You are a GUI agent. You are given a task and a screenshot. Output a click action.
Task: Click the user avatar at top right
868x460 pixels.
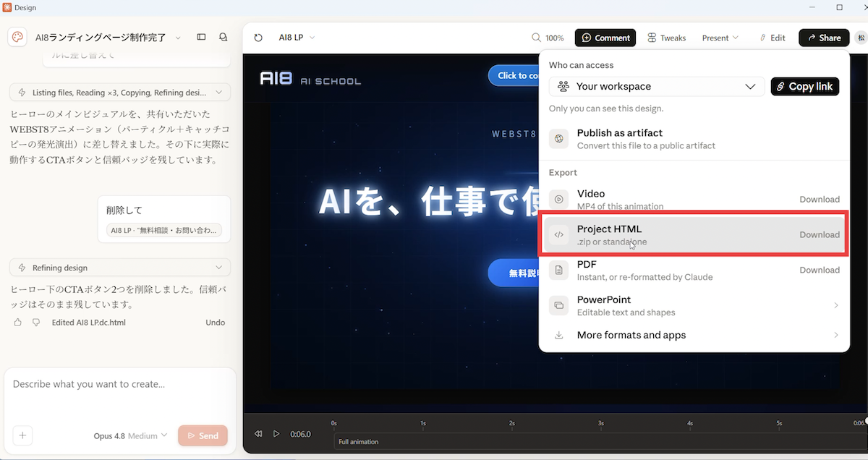pos(861,38)
